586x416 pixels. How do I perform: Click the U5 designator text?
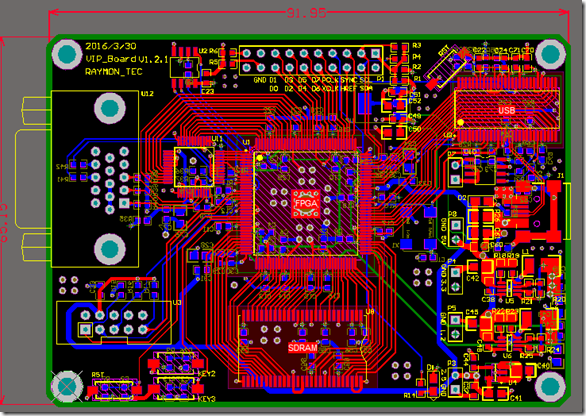509,301
